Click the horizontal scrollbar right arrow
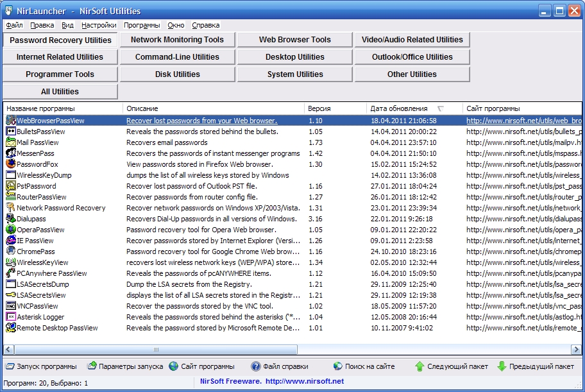 click(576, 350)
